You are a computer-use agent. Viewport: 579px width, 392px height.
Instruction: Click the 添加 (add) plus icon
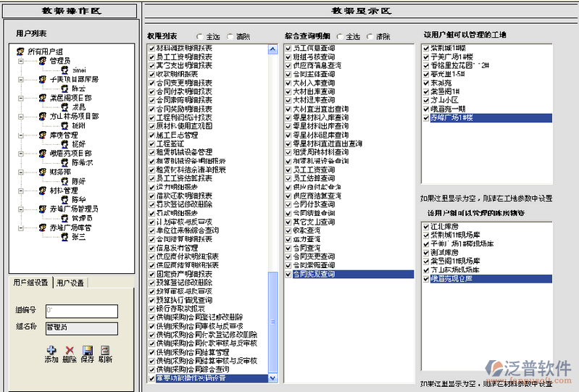point(51,350)
